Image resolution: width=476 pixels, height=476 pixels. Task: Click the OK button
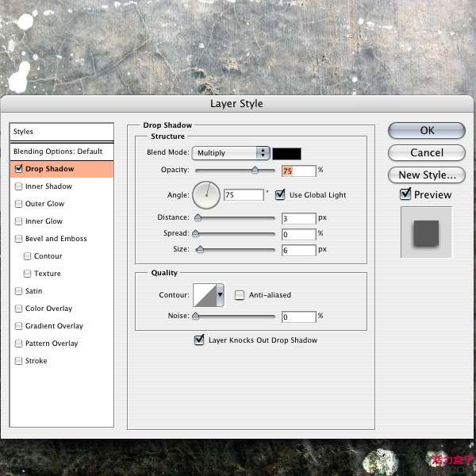click(x=427, y=130)
